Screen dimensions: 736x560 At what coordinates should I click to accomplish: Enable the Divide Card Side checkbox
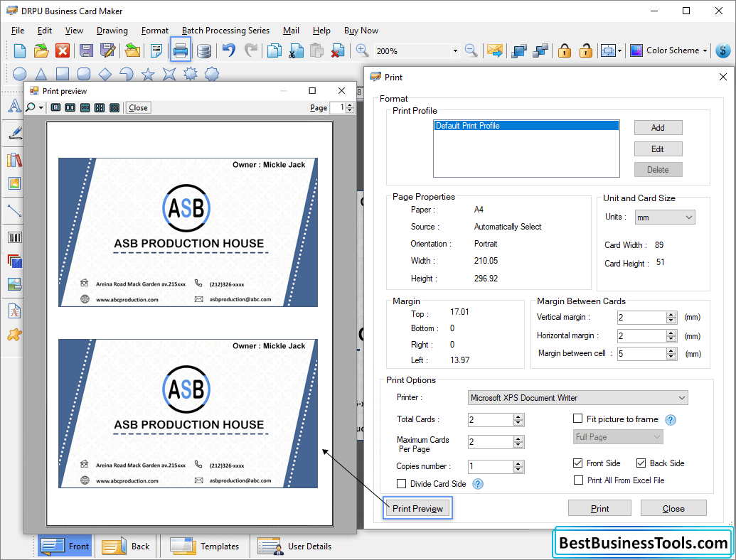[x=401, y=483]
